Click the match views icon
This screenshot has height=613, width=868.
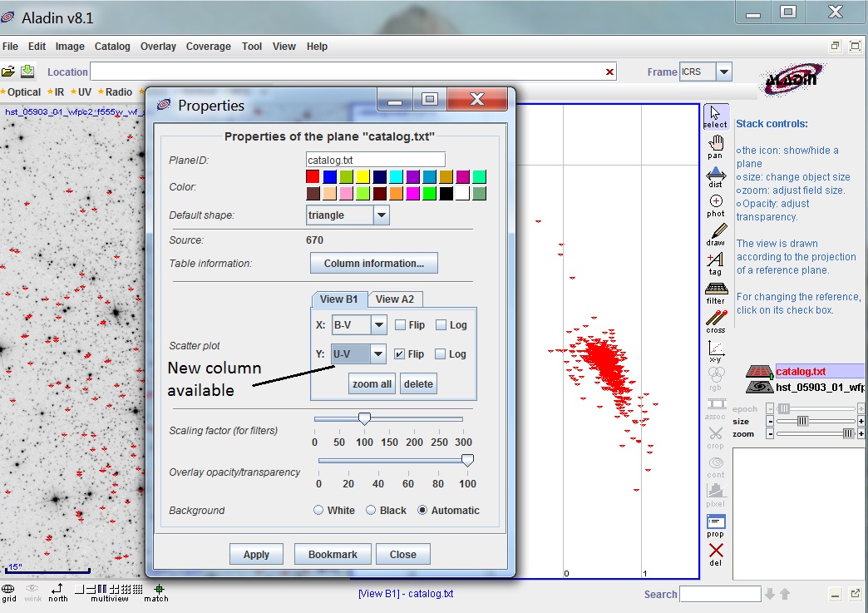click(156, 592)
